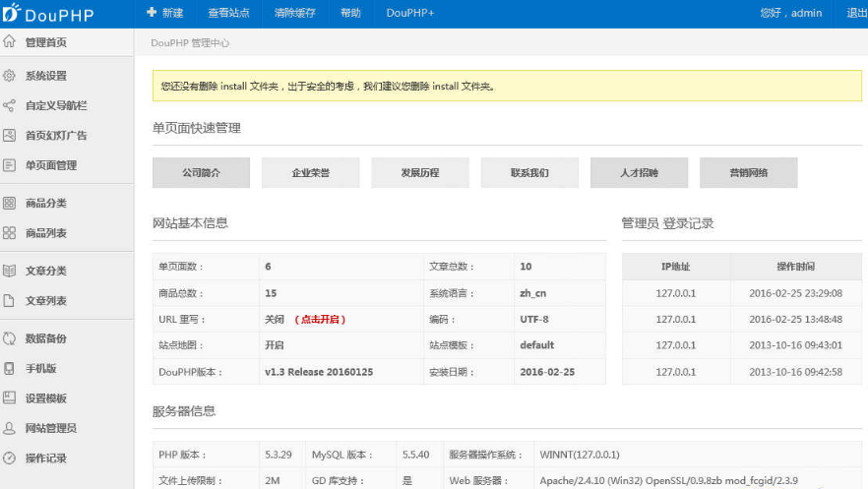
Task: Click the 公司简介 quick page button
Action: click(201, 173)
